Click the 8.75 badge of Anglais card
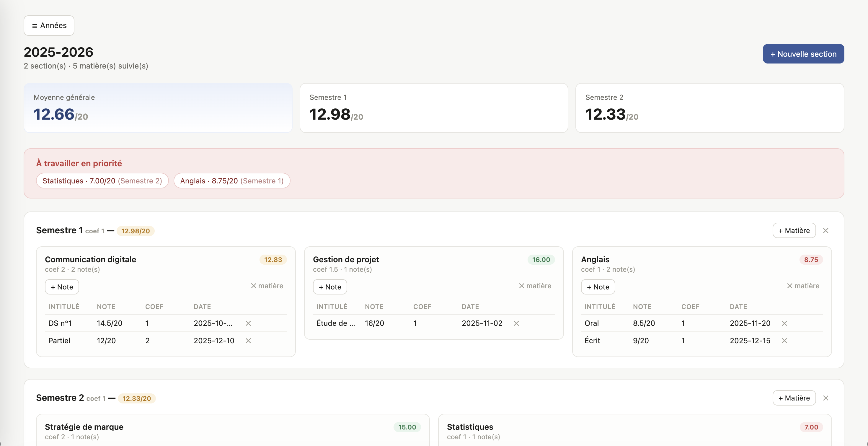868x446 pixels. [811, 260]
